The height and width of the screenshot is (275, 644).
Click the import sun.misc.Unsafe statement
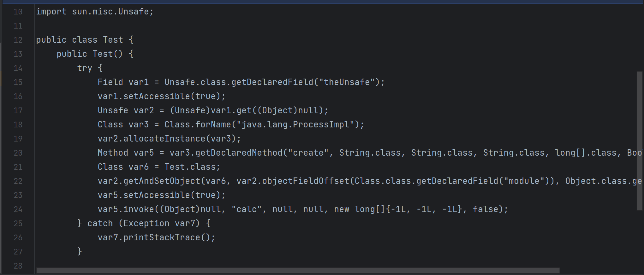click(x=95, y=12)
